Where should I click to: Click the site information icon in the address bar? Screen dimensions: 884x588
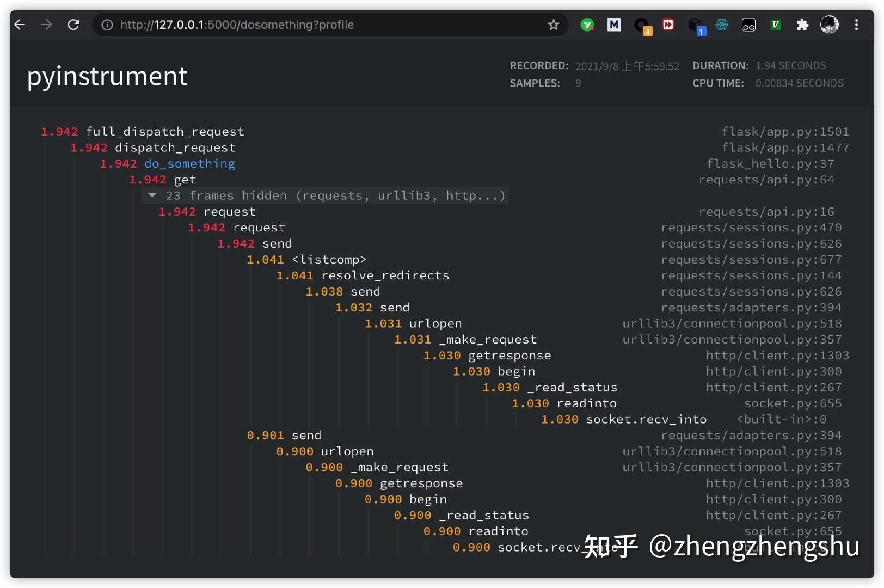(x=107, y=24)
